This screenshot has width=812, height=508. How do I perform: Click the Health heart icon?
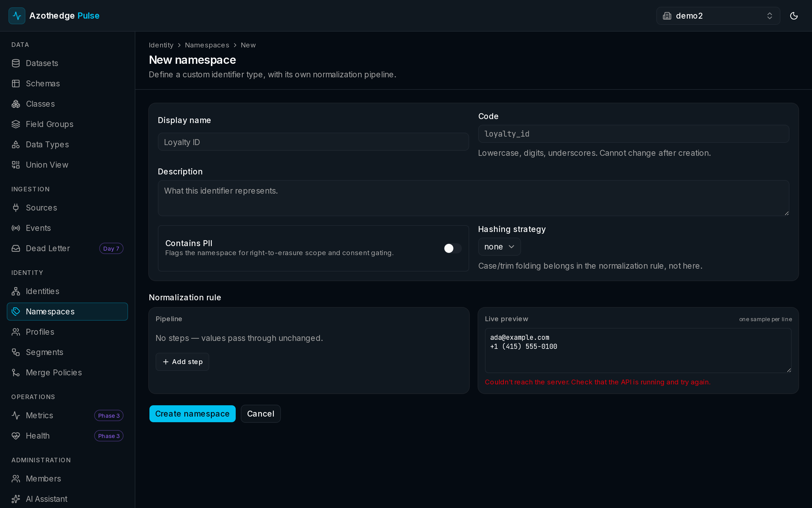point(16,436)
